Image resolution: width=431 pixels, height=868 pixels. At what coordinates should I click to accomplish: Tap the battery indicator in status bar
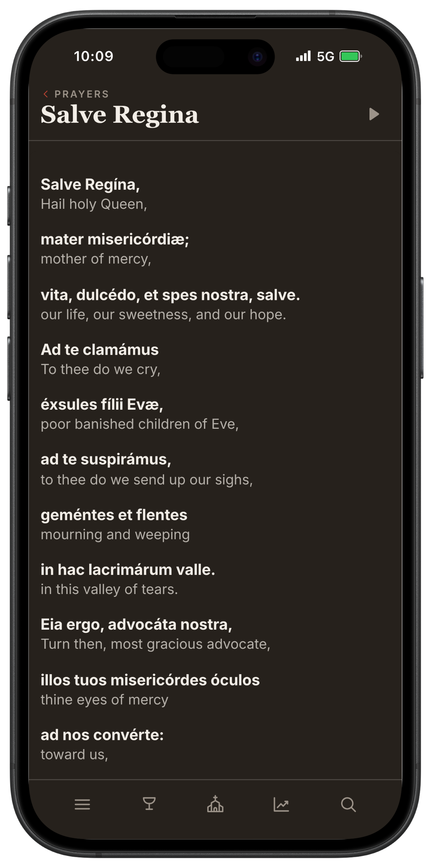coord(351,56)
